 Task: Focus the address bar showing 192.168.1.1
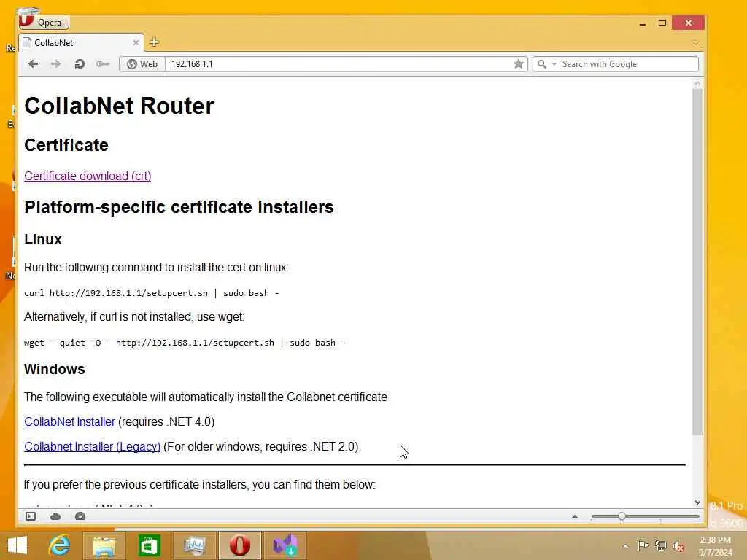[338, 64]
